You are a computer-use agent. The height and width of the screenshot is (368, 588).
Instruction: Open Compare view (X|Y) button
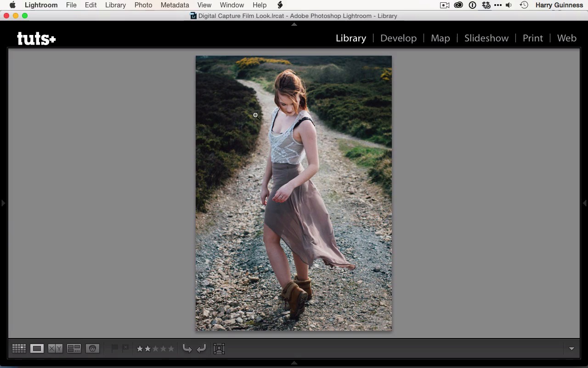55,349
